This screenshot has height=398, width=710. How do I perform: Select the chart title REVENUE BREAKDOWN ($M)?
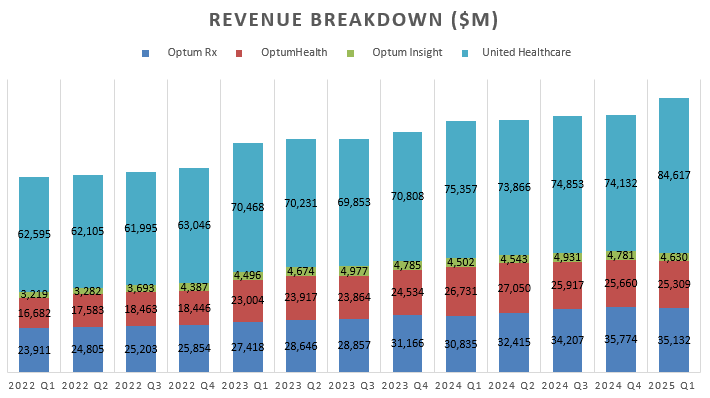point(354,20)
